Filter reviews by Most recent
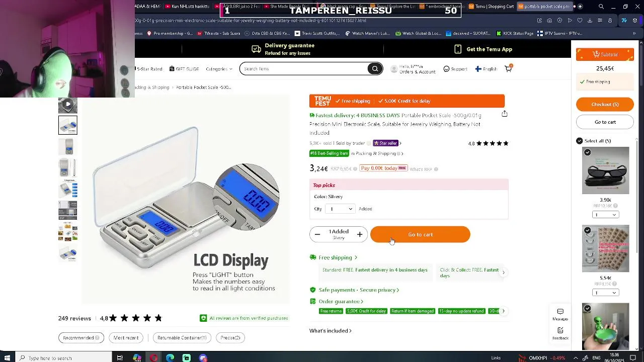 126,338
